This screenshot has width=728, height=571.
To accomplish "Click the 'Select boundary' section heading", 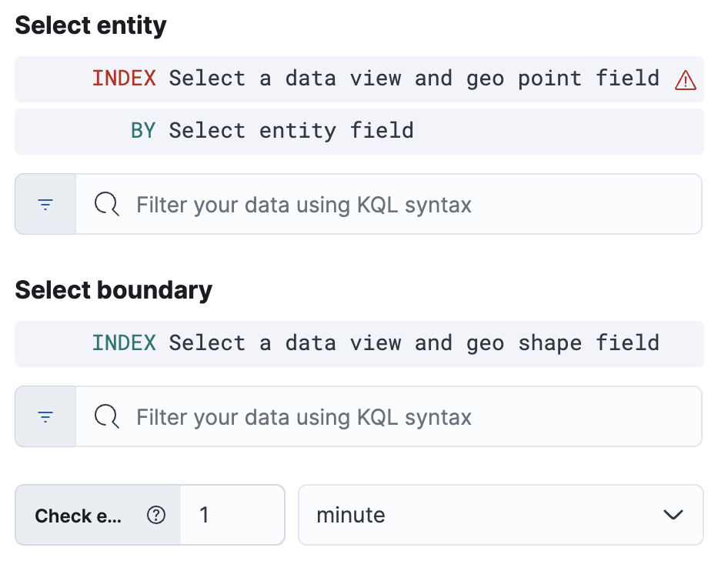I will (x=113, y=290).
